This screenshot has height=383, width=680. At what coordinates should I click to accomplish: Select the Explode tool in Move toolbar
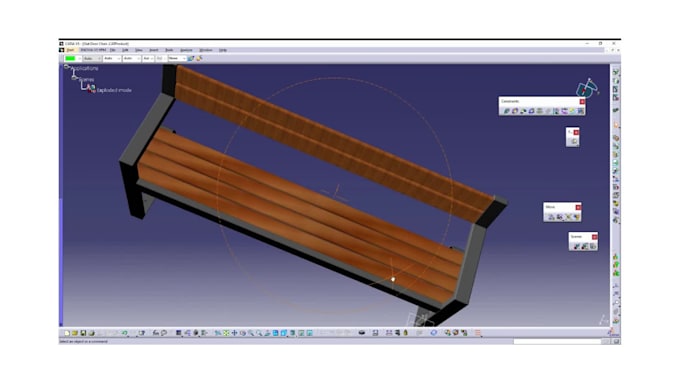(568, 217)
